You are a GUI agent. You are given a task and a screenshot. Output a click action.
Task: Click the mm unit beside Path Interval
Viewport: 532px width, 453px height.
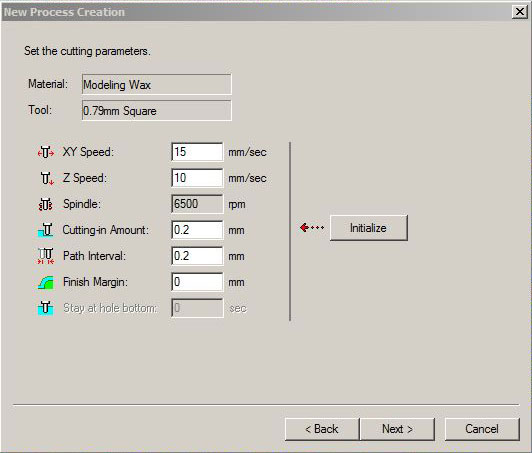click(x=236, y=256)
